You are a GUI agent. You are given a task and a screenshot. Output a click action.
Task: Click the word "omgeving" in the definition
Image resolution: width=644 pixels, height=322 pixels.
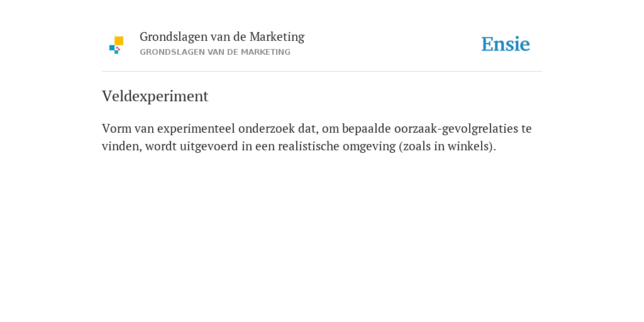(369, 147)
